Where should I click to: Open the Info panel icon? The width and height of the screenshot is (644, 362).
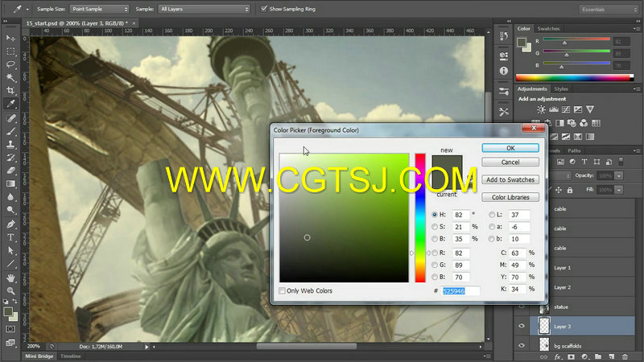(x=504, y=71)
